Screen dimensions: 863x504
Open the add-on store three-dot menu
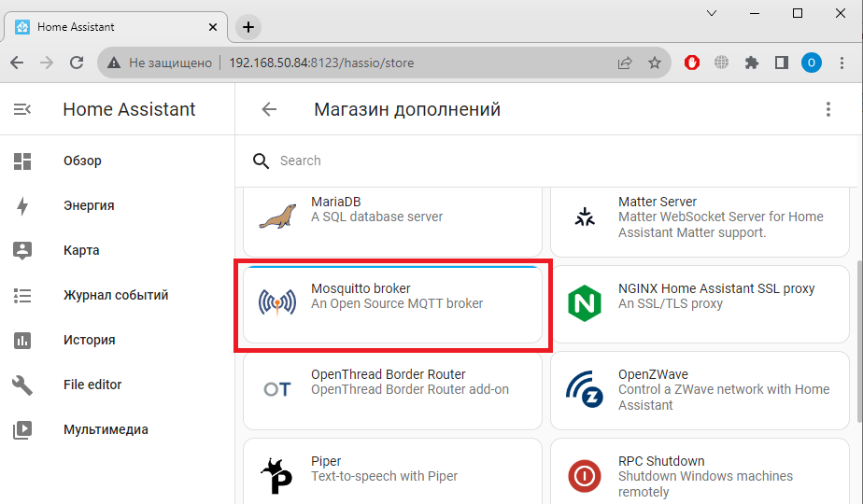coord(828,109)
